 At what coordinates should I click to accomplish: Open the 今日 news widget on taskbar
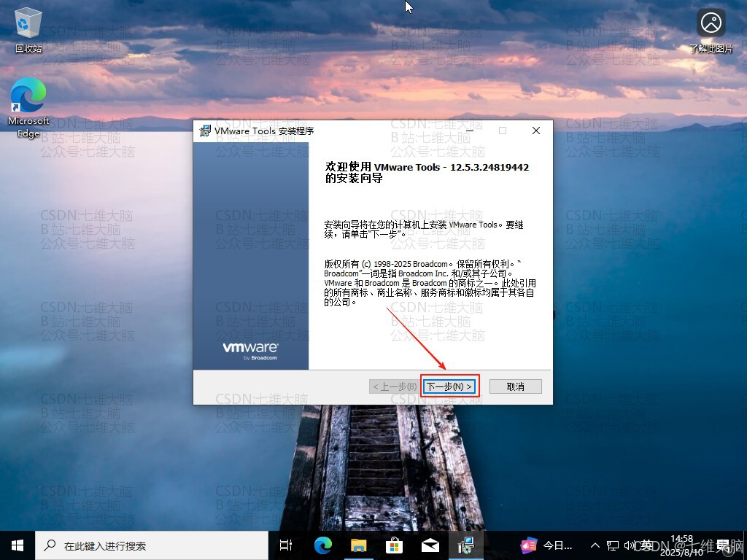point(546,545)
